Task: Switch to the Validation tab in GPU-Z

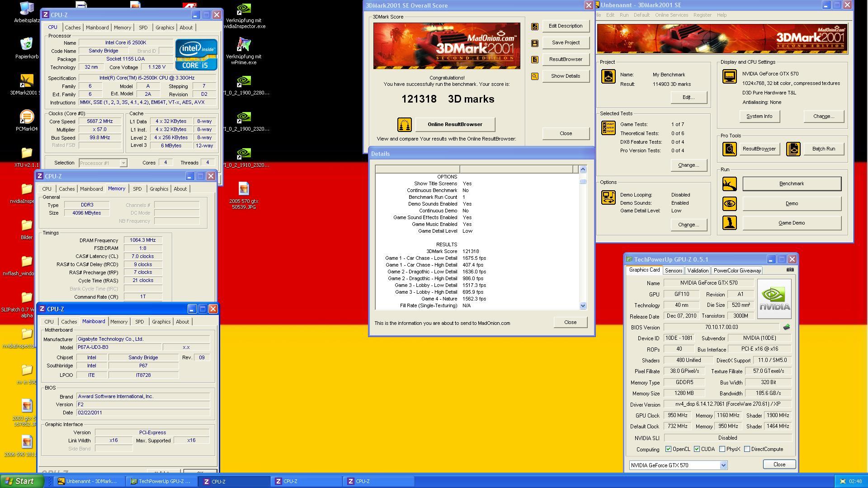Action: pyautogui.click(x=698, y=271)
